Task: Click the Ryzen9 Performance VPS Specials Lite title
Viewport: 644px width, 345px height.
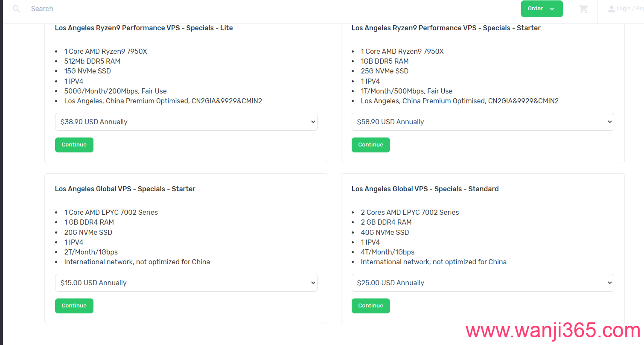Action: tap(144, 28)
